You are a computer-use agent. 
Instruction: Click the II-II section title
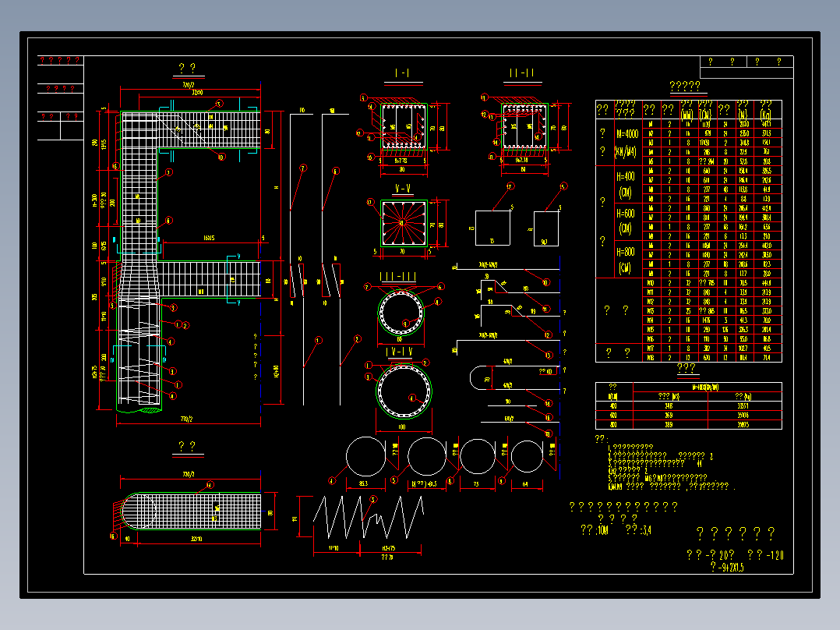pyautogui.click(x=522, y=73)
